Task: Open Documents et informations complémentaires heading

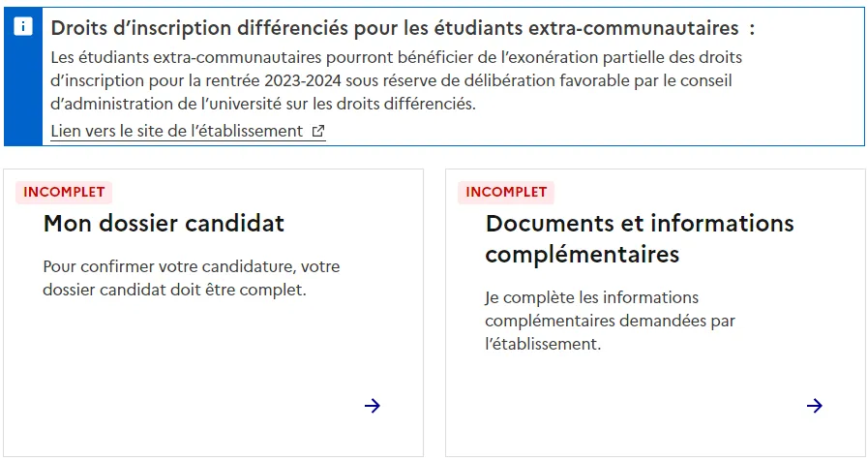Action: coord(639,238)
